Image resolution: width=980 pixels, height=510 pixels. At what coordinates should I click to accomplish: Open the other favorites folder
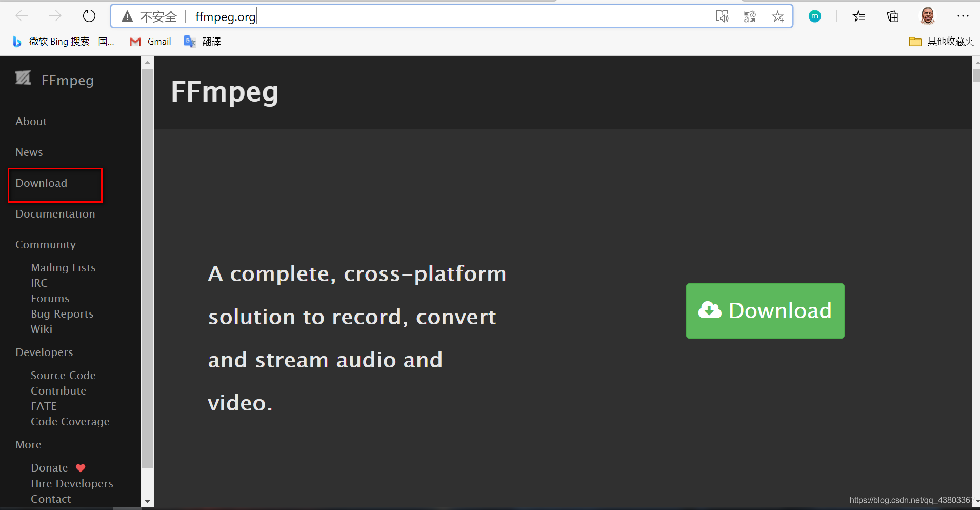(x=942, y=42)
